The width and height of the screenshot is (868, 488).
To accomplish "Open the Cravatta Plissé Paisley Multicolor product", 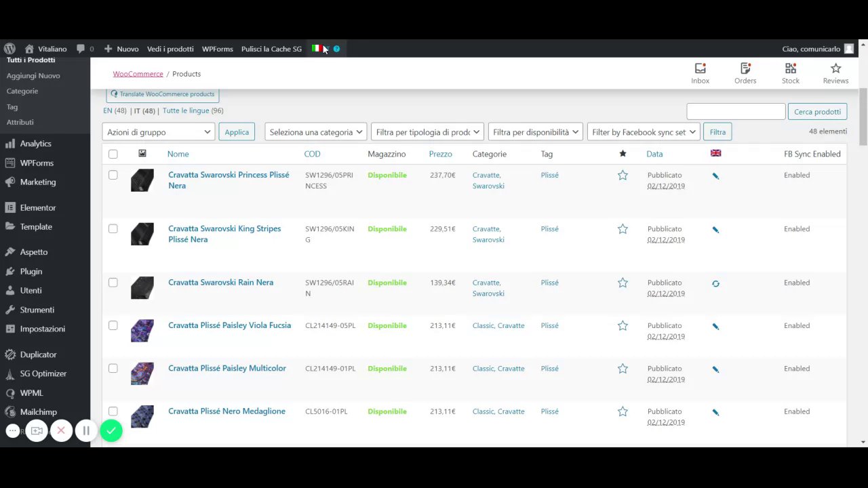I will click(227, 368).
